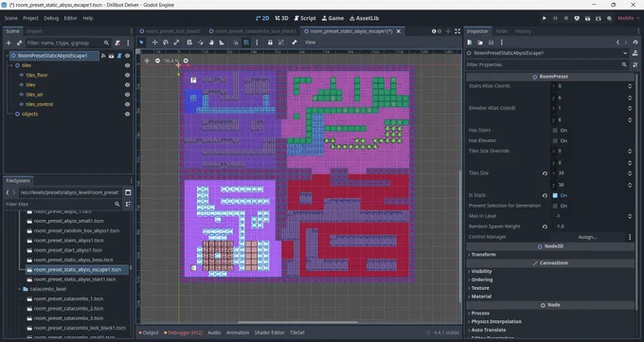Toggle distraction free mode fullscreen icon
The height and width of the screenshot is (342, 644).
click(457, 31)
